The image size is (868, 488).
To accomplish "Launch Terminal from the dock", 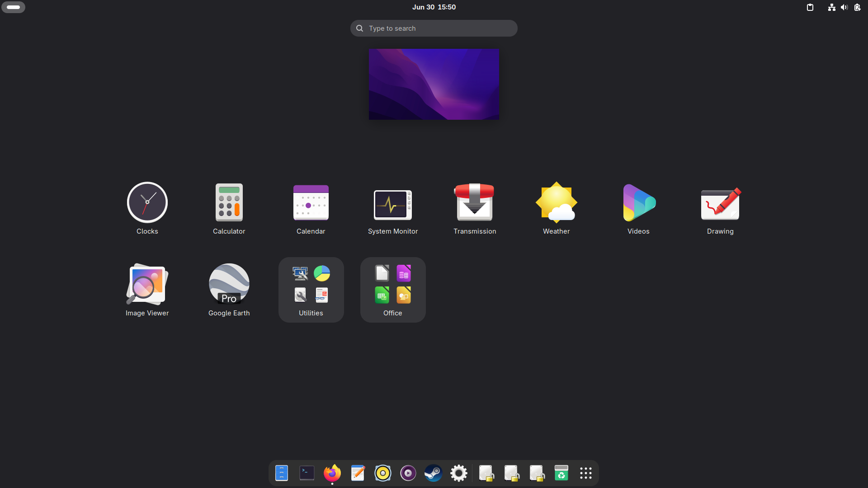I will (307, 473).
